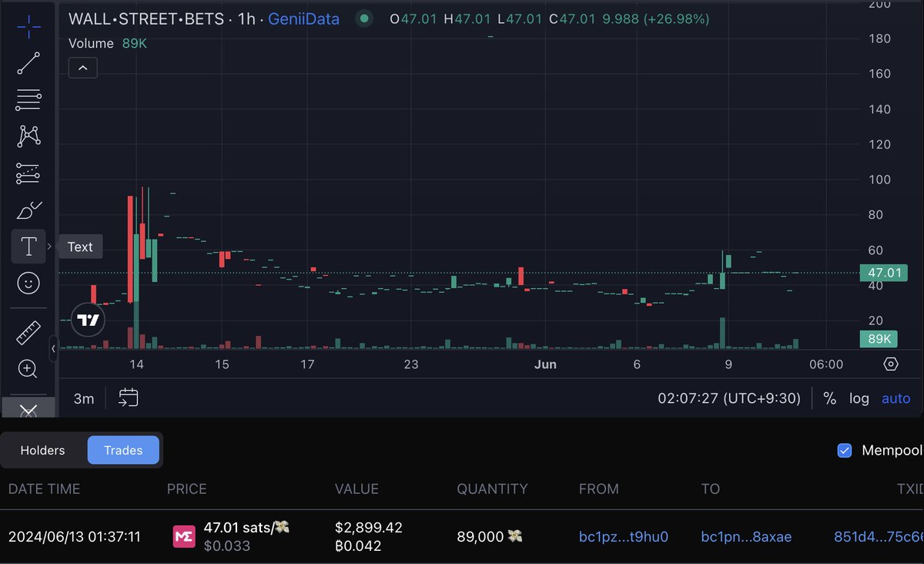Collapse the volume indicator legend arrow
924x564 pixels.
click(83, 68)
